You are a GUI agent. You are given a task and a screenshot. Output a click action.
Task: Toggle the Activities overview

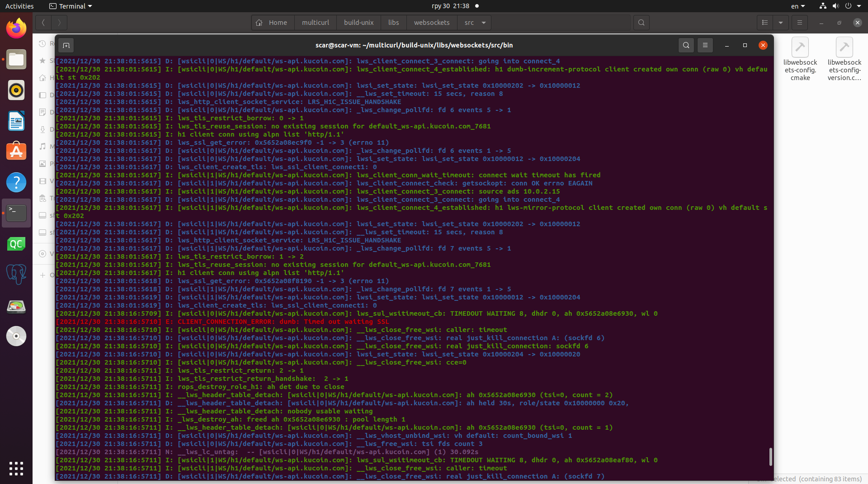coord(19,6)
